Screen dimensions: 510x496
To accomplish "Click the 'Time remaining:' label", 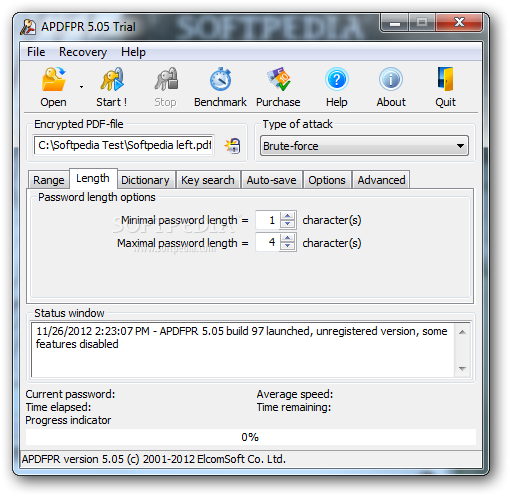I will tap(294, 407).
